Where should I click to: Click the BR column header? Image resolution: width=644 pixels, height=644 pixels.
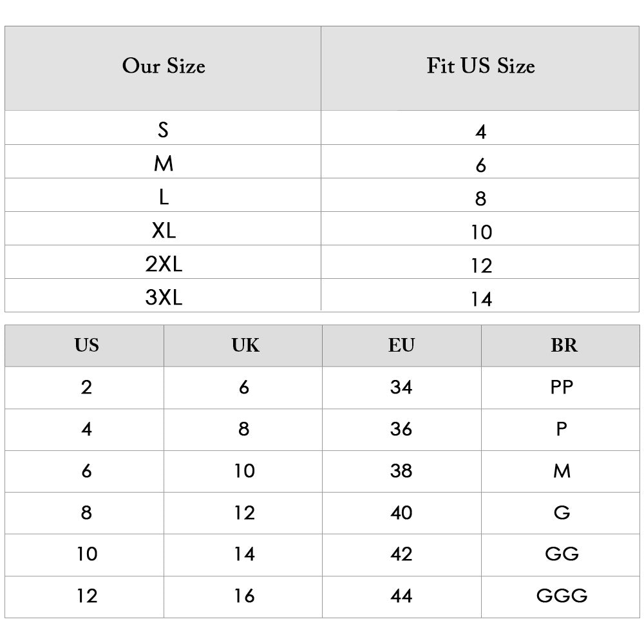click(563, 346)
